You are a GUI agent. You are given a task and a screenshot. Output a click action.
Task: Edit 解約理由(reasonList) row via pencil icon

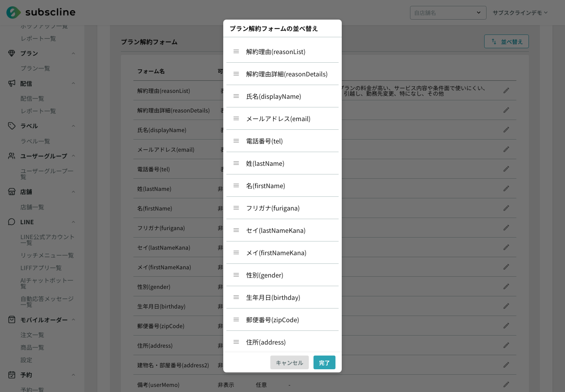point(506,91)
